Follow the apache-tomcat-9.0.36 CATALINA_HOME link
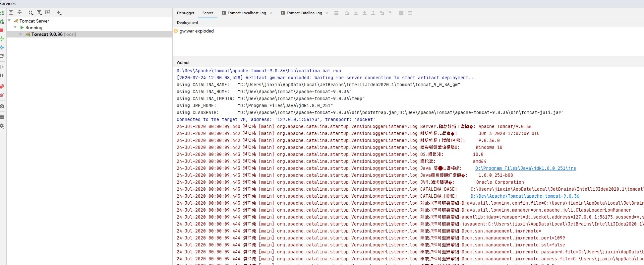This screenshot has height=265, width=644. click(x=525, y=196)
